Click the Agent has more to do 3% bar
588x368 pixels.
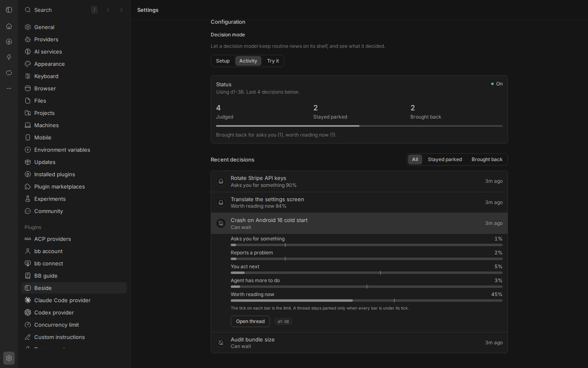[x=367, y=287]
